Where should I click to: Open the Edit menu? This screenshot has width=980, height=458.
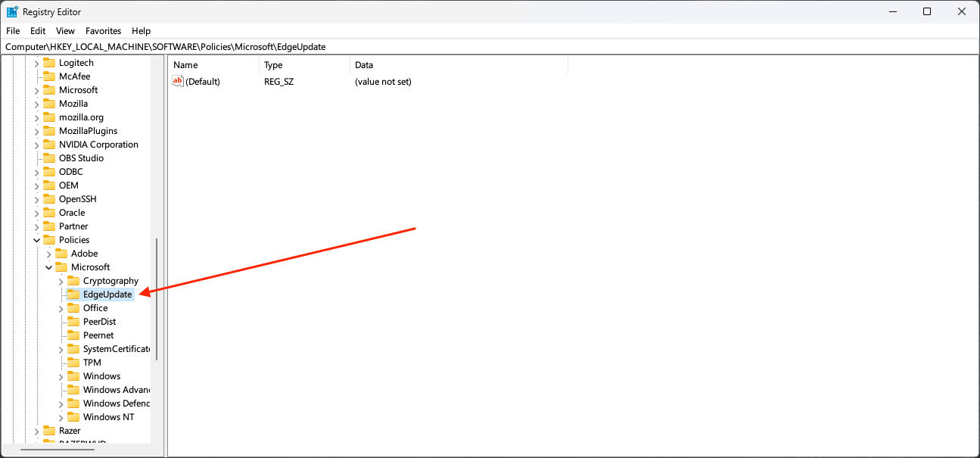pyautogui.click(x=38, y=31)
